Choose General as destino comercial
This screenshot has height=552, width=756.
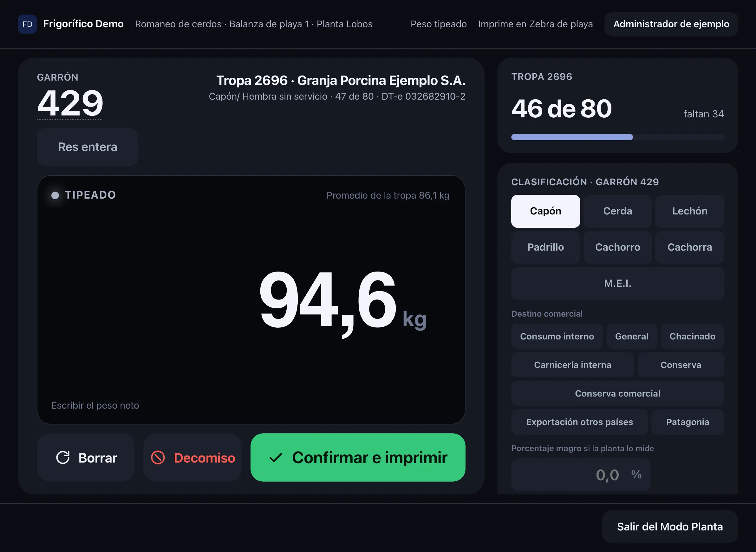click(x=632, y=337)
